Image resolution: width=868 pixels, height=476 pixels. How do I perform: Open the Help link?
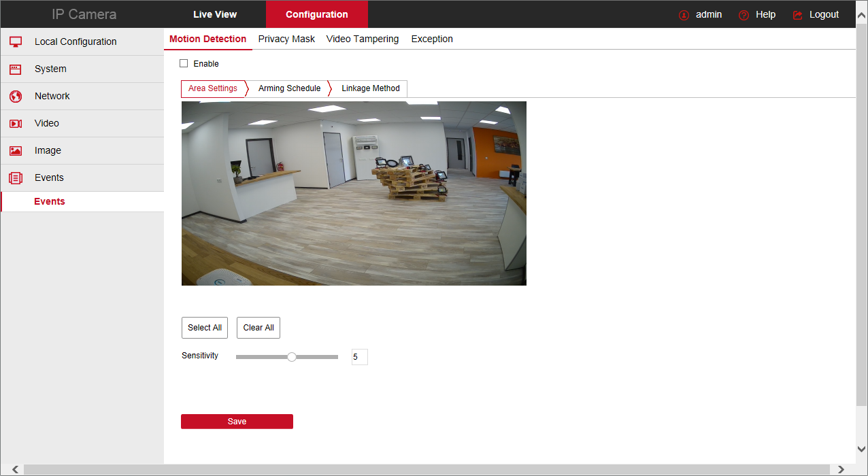[765, 14]
